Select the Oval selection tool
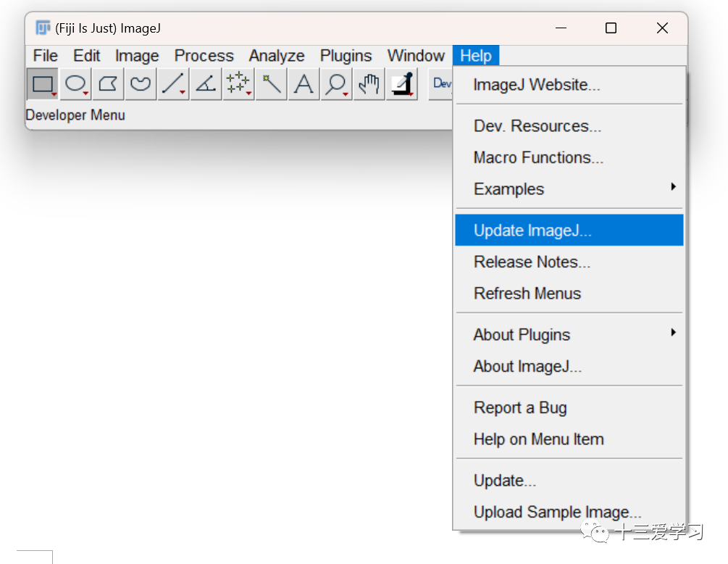728x564 pixels. [75, 84]
